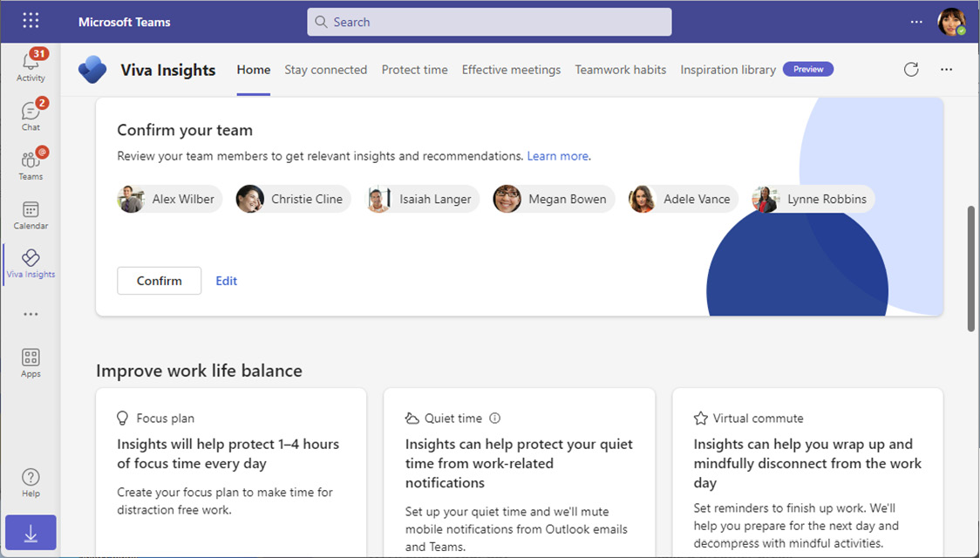The height and width of the screenshot is (558, 980).
Task: Open Activity notifications in the sidebar
Action: coord(31,65)
